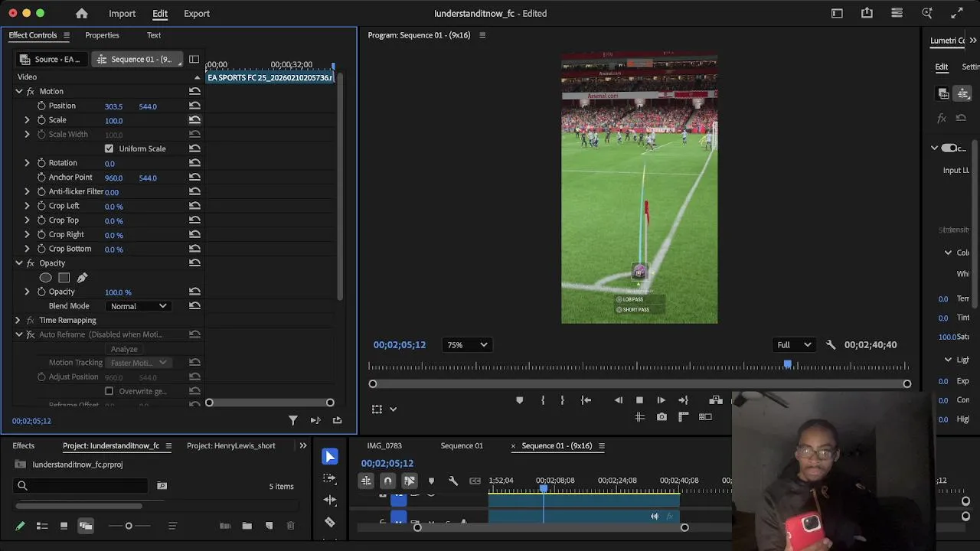The height and width of the screenshot is (551, 980).
Task: Switch to the Text panel tab
Action: point(154,35)
